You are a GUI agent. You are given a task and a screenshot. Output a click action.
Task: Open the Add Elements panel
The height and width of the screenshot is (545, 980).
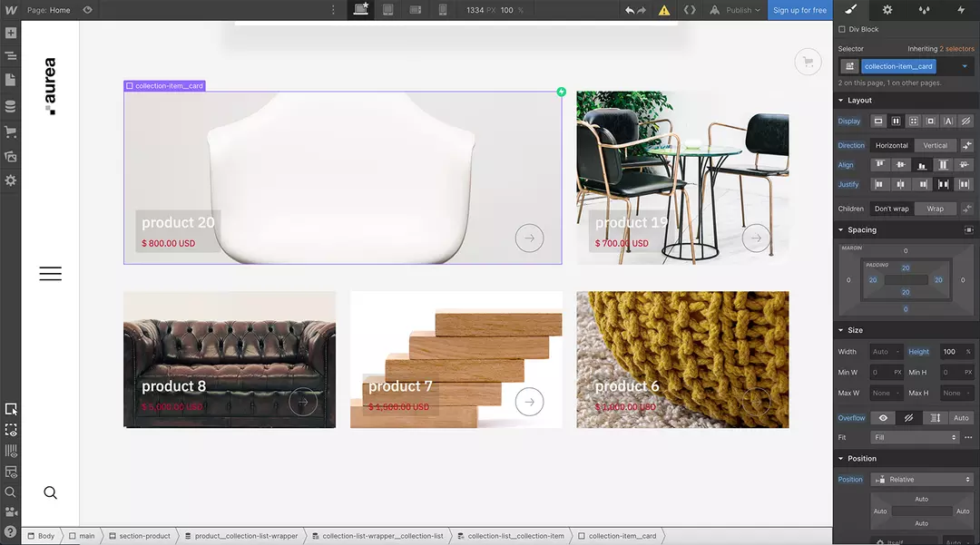[11, 33]
